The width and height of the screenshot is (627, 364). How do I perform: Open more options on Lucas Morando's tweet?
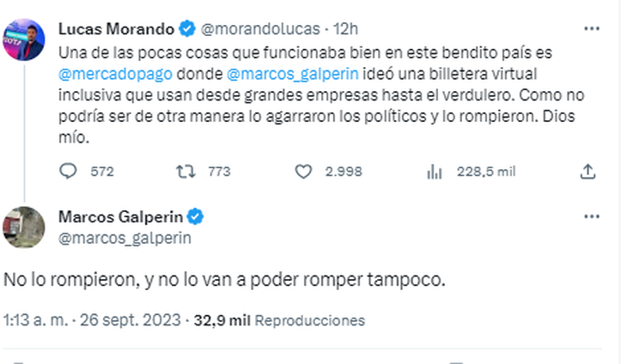point(592,29)
